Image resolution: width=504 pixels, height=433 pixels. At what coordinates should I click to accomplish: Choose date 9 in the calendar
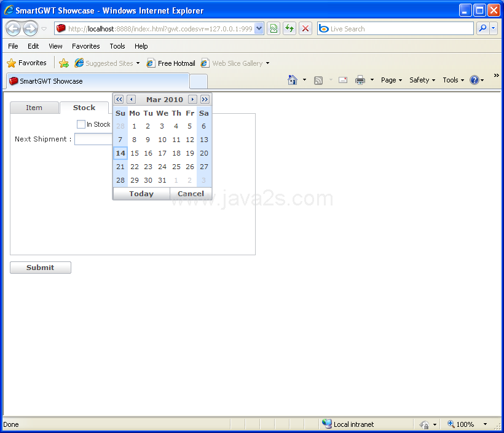[x=148, y=140]
